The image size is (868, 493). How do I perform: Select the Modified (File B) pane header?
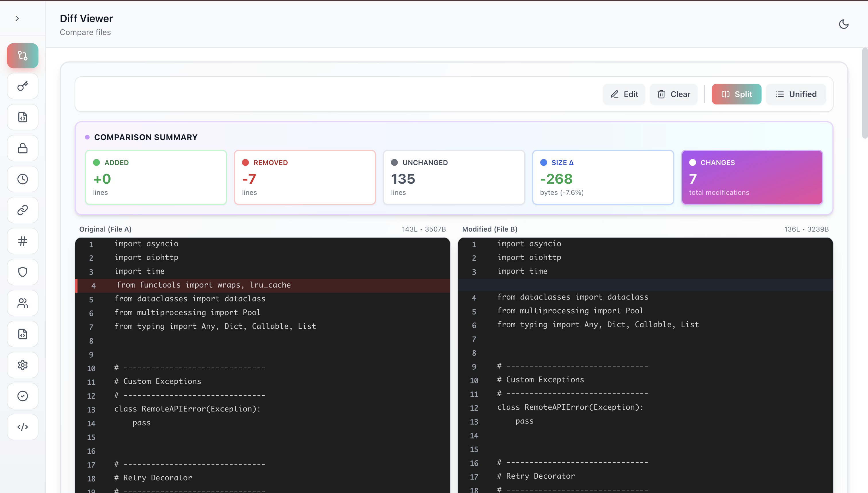pos(489,229)
